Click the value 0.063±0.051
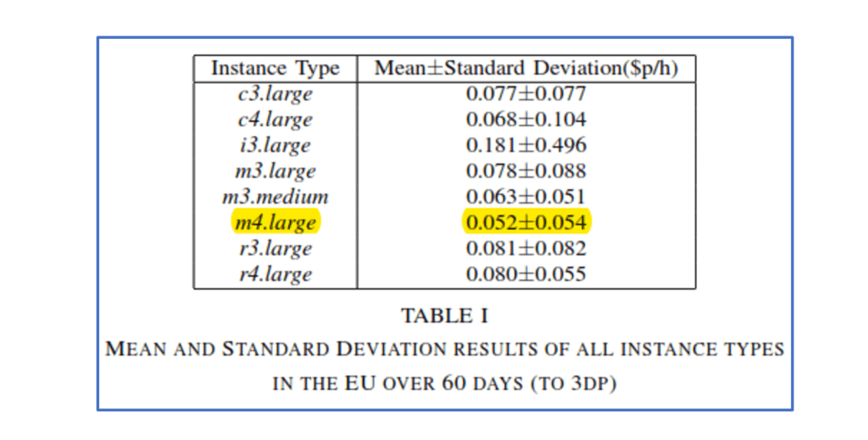Screen dimensions: 868x440 (526, 197)
